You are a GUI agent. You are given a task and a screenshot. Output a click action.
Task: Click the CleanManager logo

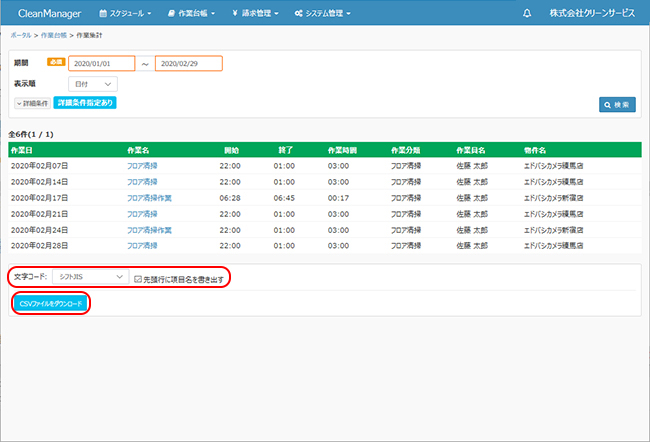pos(50,14)
